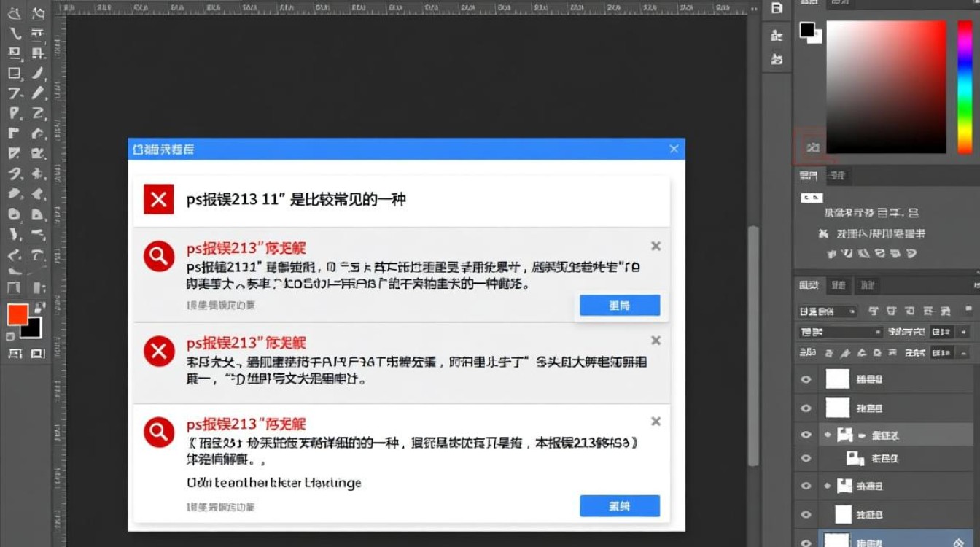Click the first filter icon after the filter dropdown

[874, 311]
